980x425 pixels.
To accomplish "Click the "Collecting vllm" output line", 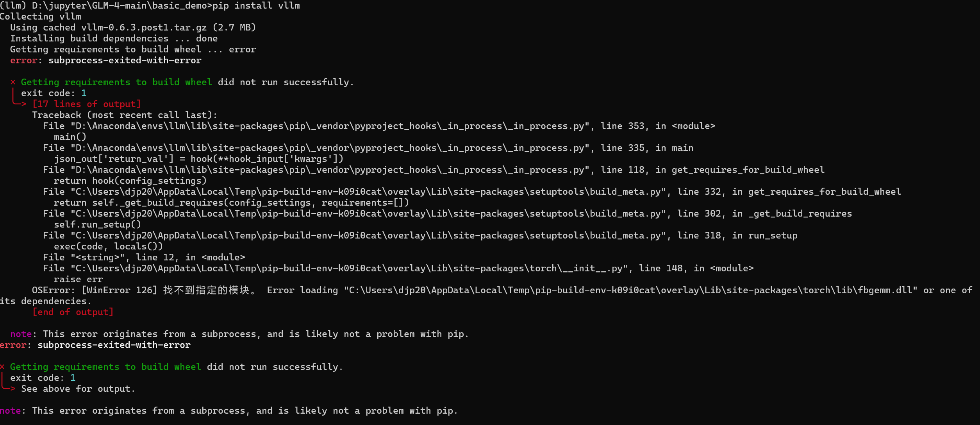I will (41, 16).
